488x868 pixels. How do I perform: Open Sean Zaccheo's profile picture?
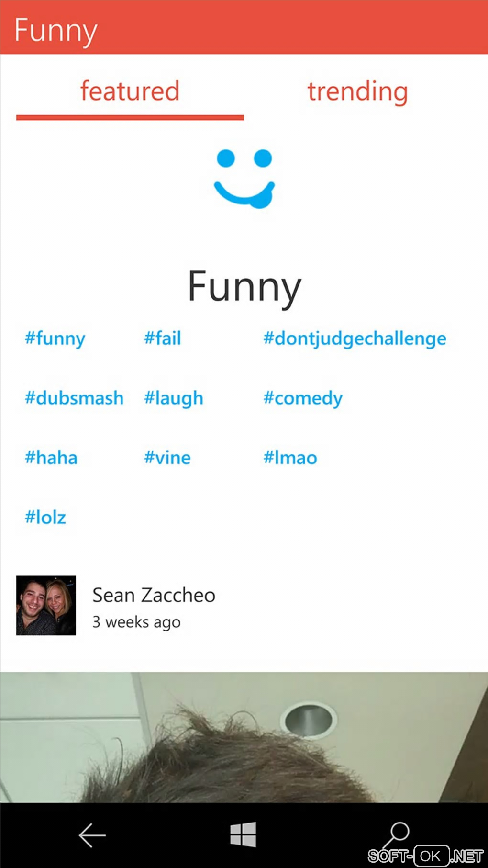point(46,605)
